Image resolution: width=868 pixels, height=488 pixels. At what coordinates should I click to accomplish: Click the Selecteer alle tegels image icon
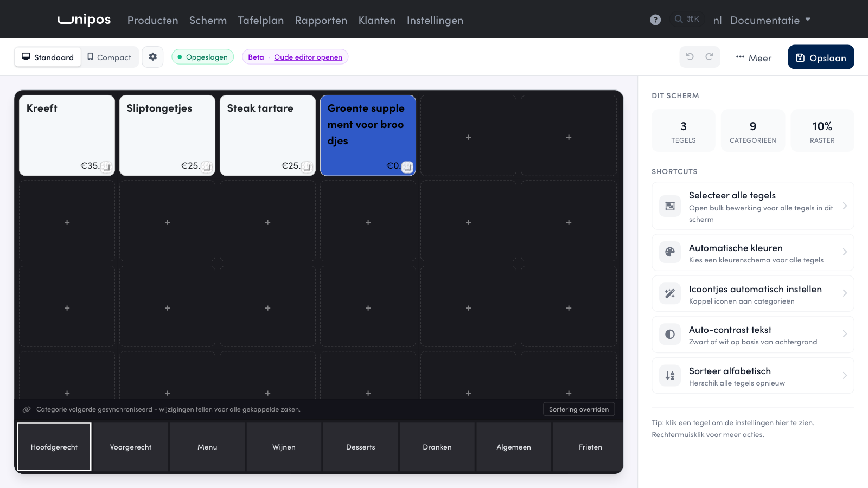[x=670, y=206]
